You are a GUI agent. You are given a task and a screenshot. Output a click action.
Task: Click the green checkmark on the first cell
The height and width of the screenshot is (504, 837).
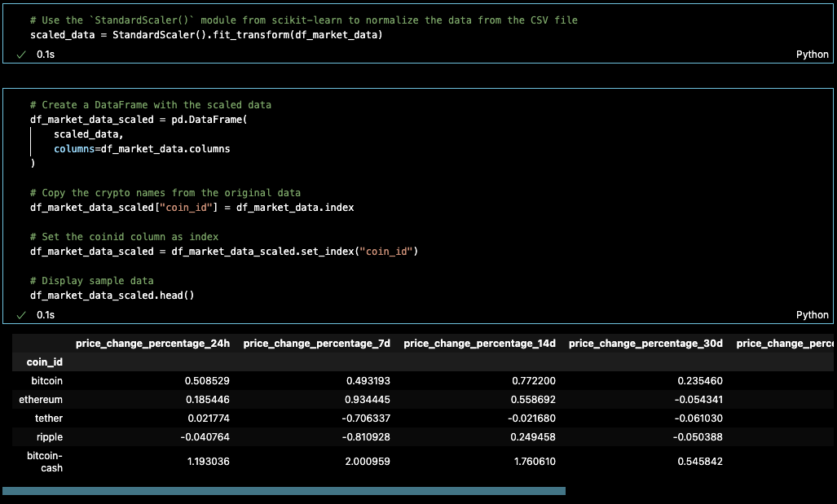[x=21, y=54]
